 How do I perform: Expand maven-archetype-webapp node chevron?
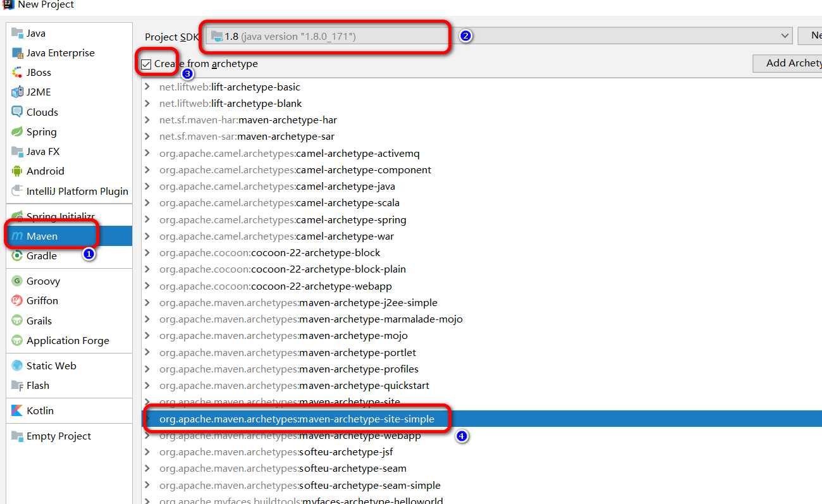click(147, 436)
